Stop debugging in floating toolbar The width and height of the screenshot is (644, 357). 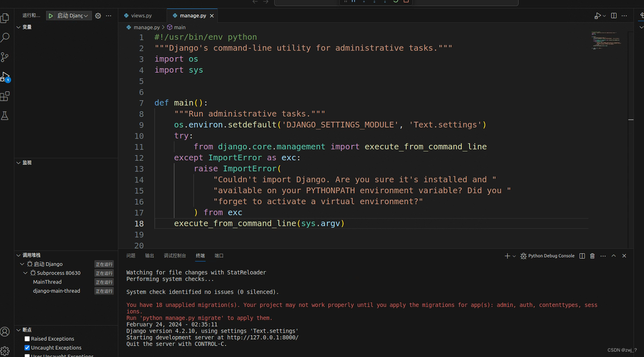coord(406,1)
